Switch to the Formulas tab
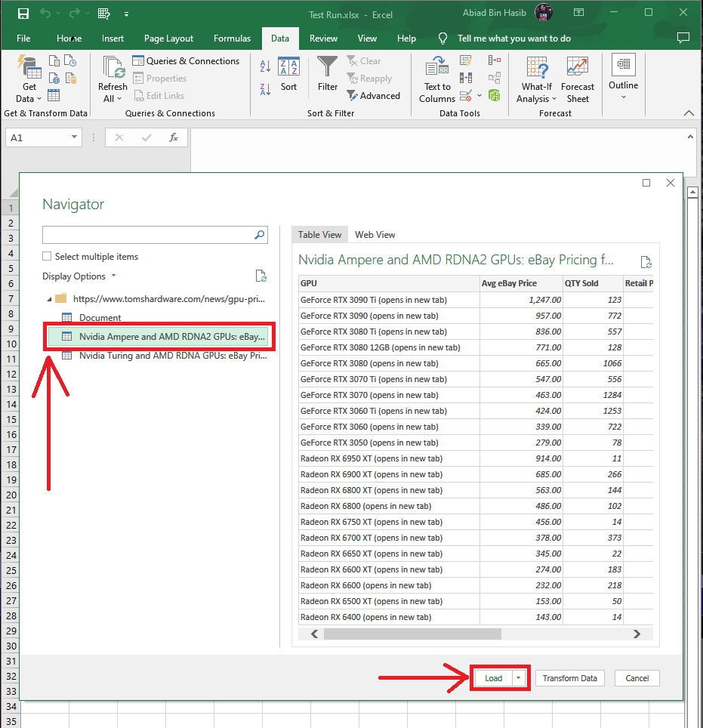Viewport: 703px width, 728px height. click(x=232, y=39)
